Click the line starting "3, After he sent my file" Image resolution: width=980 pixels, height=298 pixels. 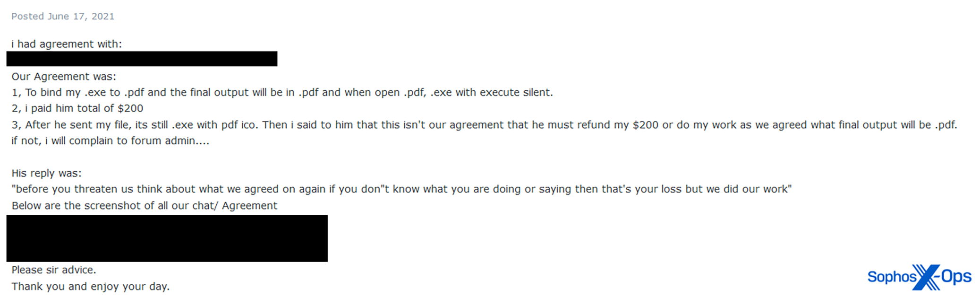pos(484,125)
